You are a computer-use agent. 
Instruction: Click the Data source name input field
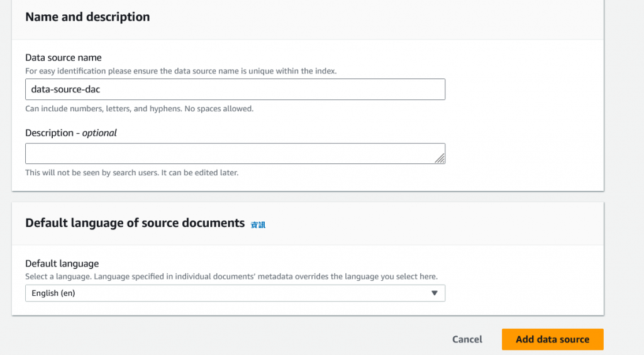coord(235,89)
